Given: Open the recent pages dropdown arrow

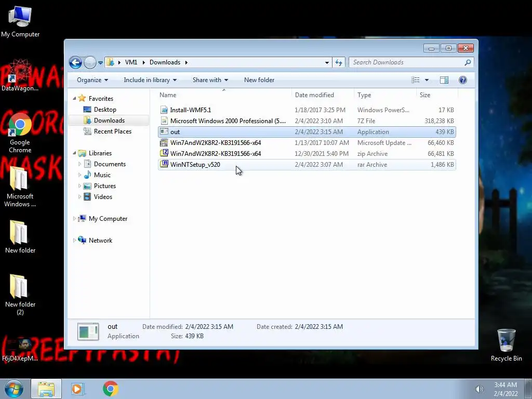Looking at the screenshot, I should pos(100,63).
